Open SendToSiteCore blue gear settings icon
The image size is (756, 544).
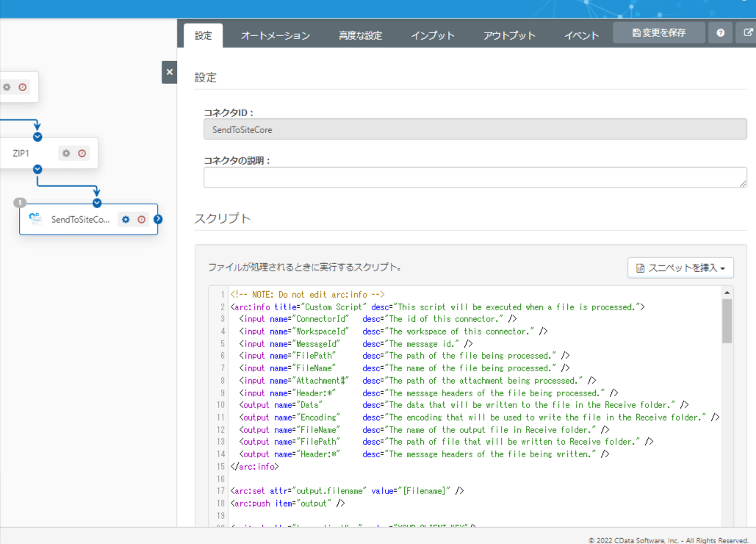pyautogui.click(x=126, y=219)
